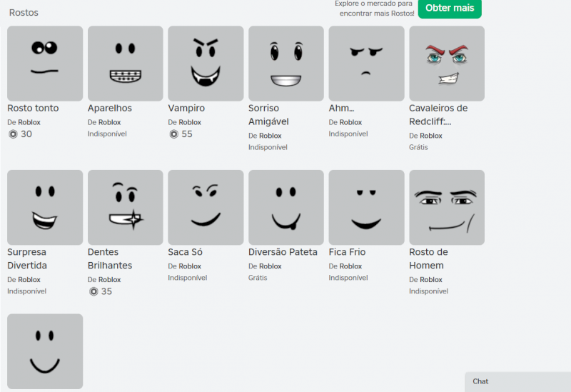Click Indisponível label under Rosto de Homem
The image size is (571, 392).
(x=429, y=291)
